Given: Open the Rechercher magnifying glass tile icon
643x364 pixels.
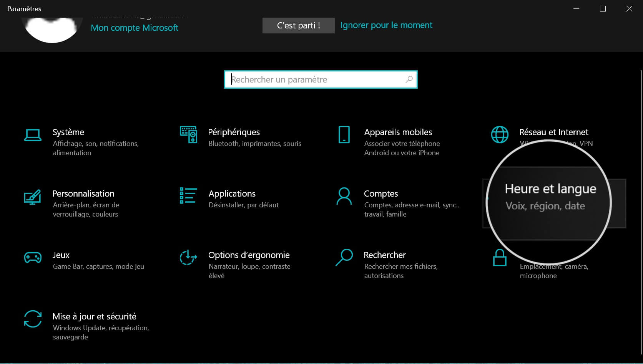Looking at the screenshot, I should pyautogui.click(x=344, y=257).
